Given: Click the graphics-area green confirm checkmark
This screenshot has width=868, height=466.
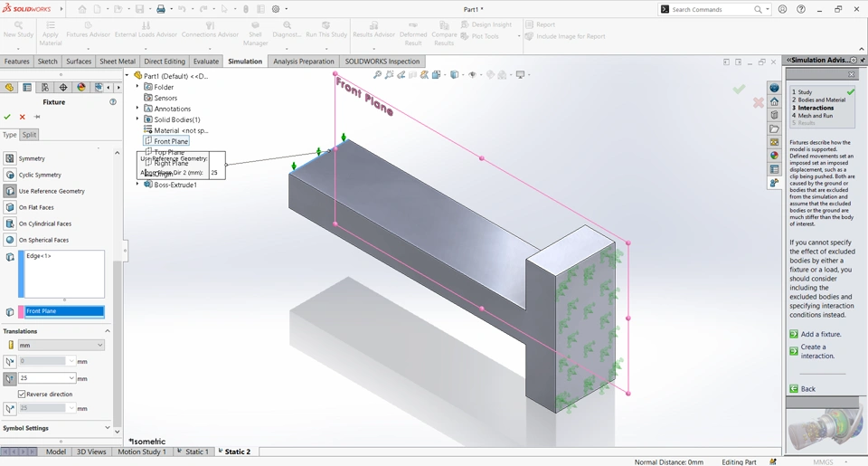Looking at the screenshot, I should (739, 90).
